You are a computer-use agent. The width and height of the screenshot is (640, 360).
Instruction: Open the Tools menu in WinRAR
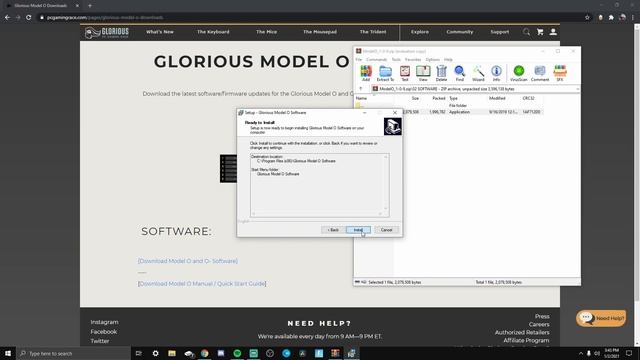coord(396,60)
